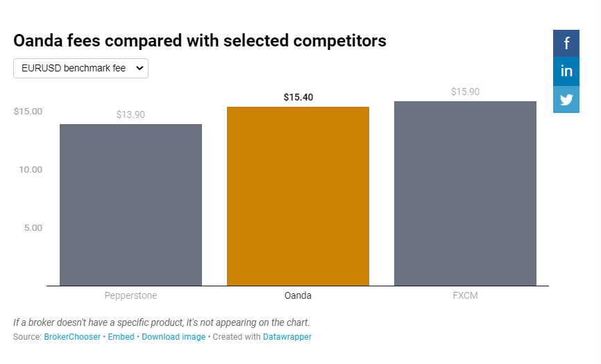This screenshot has height=364, width=601.
Task: Share chart on Facebook icon
Action: (566, 44)
